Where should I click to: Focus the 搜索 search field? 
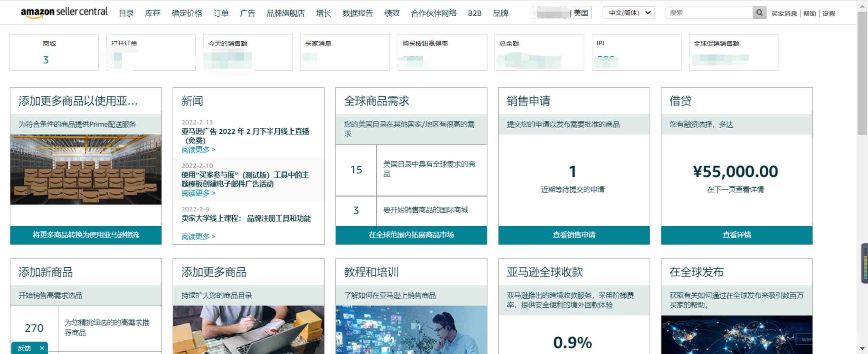point(709,13)
